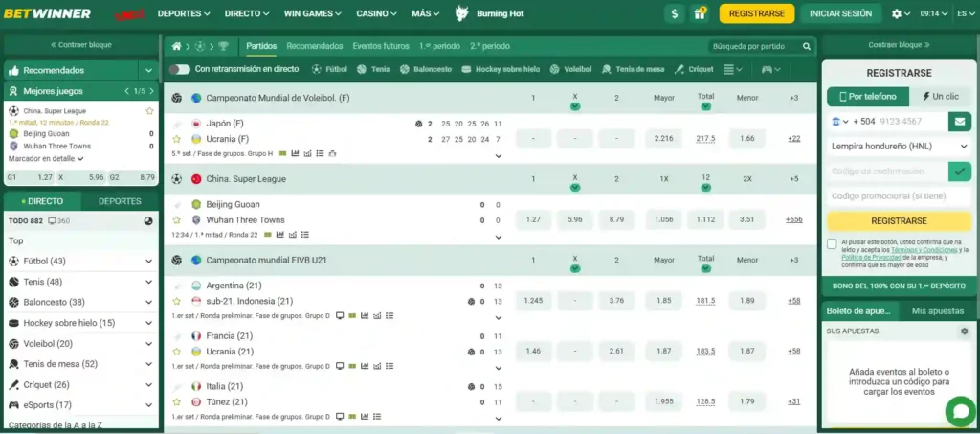Open statistics icon for Beijing Guoan match
This screenshot has width=980, height=434.
pyautogui.click(x=280, y=235)
